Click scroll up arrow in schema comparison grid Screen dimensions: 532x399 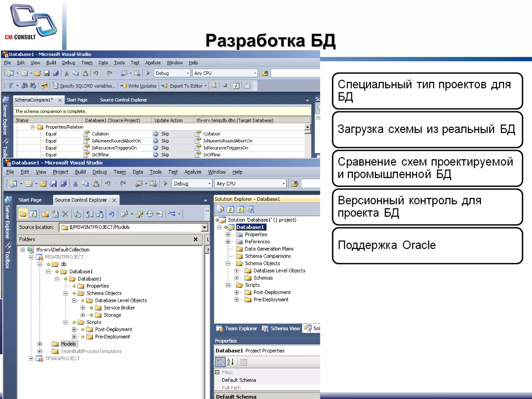coord(308,127)
